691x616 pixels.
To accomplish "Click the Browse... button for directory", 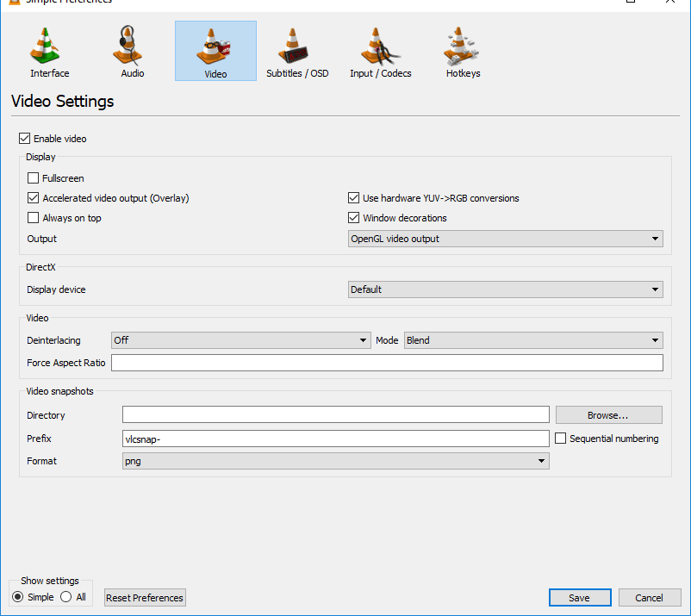I will 609,415.
